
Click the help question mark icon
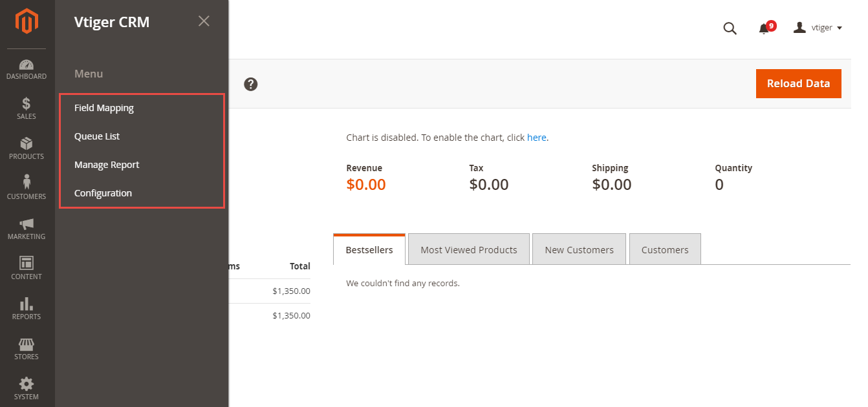point(251,84)
